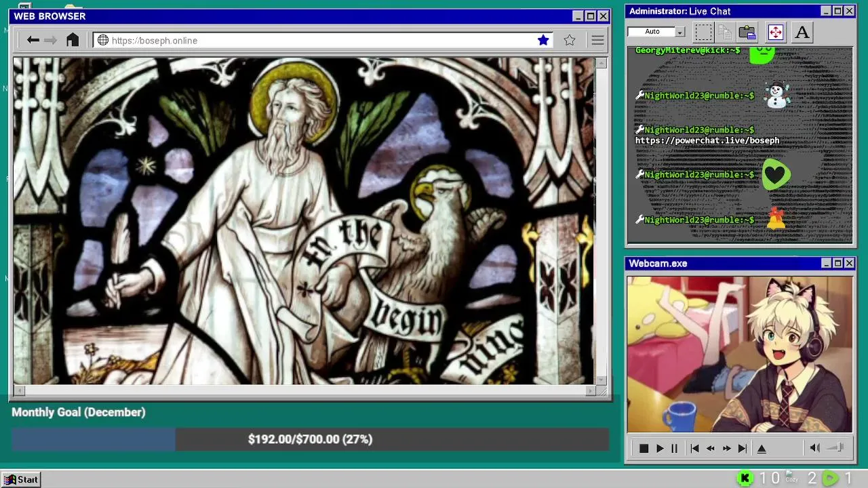The height and width of the screenshot is (488, 868).
Task: Fast forward in the Webcam.exe player
Action: [x=726, y=448]
